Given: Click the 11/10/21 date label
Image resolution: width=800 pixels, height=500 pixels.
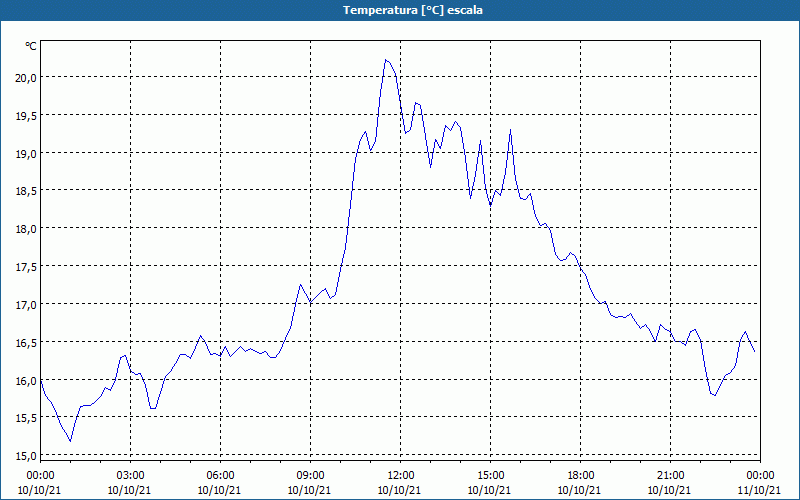Looking at the screenshot, I should 759,490.
